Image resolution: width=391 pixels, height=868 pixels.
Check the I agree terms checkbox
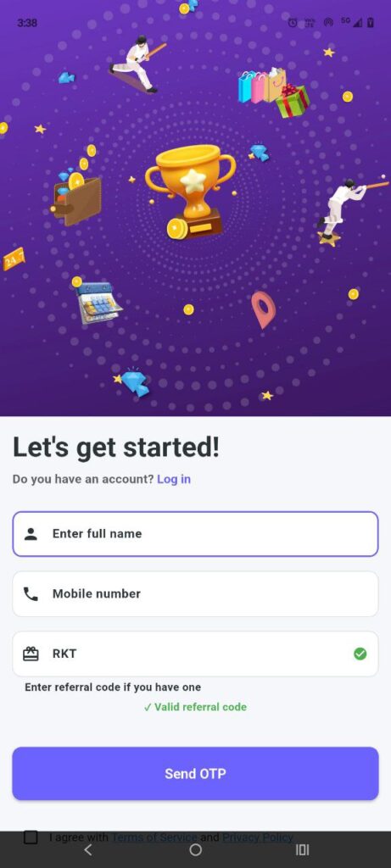(31, 837)
